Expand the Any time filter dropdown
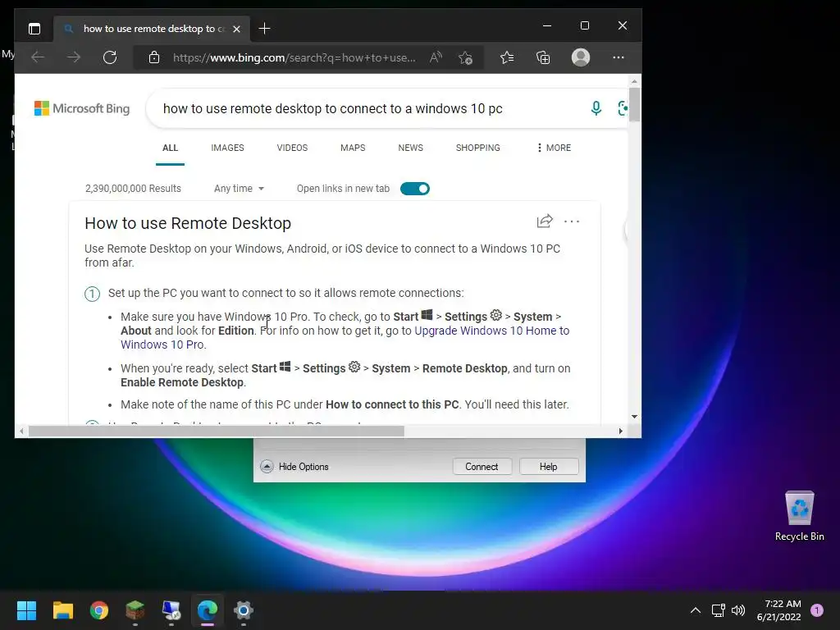 pyautogui.click(x=239, y=189)
